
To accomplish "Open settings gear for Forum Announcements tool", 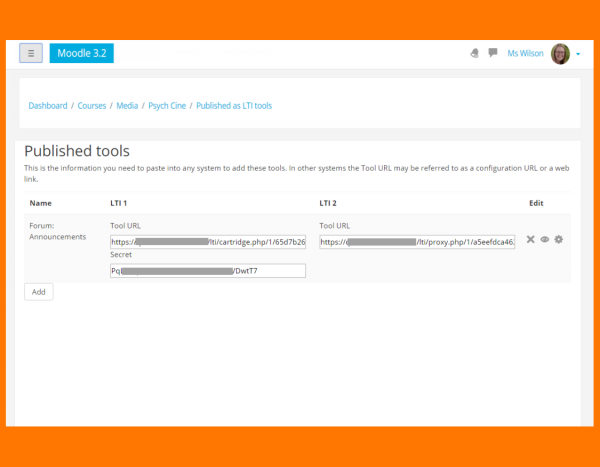I will (x=559, y=240).
